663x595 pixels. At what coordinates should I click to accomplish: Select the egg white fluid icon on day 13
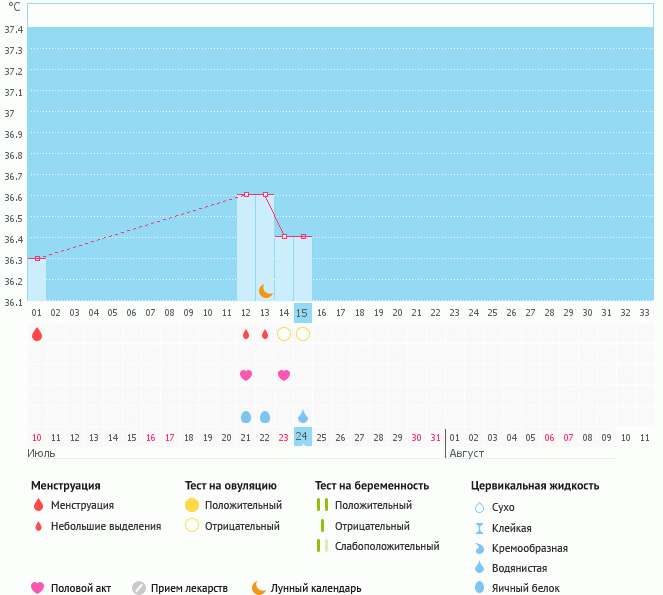265,416
